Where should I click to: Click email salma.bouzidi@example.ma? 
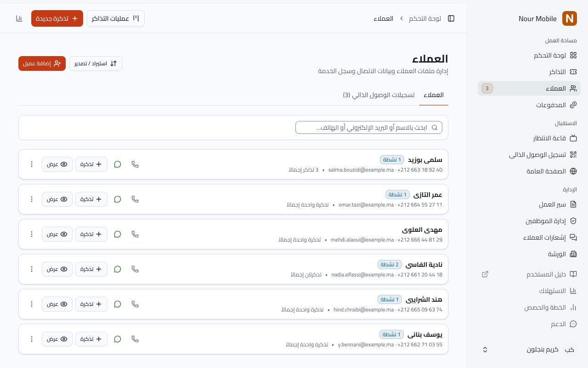coord(361,170)
